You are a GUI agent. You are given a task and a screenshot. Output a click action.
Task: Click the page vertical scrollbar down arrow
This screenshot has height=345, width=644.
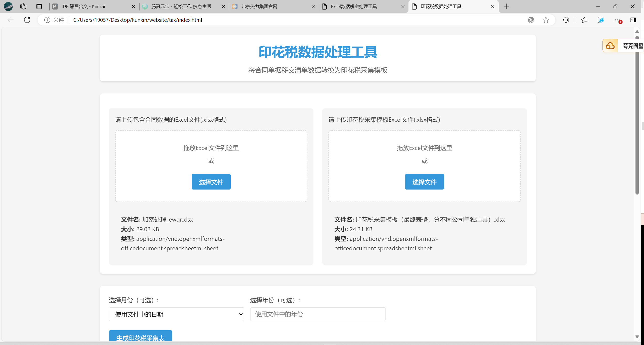(x=637, y=337)
